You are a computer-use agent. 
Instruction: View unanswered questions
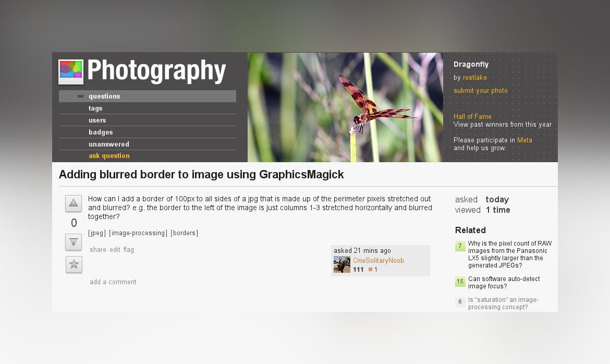coord(109,144)
